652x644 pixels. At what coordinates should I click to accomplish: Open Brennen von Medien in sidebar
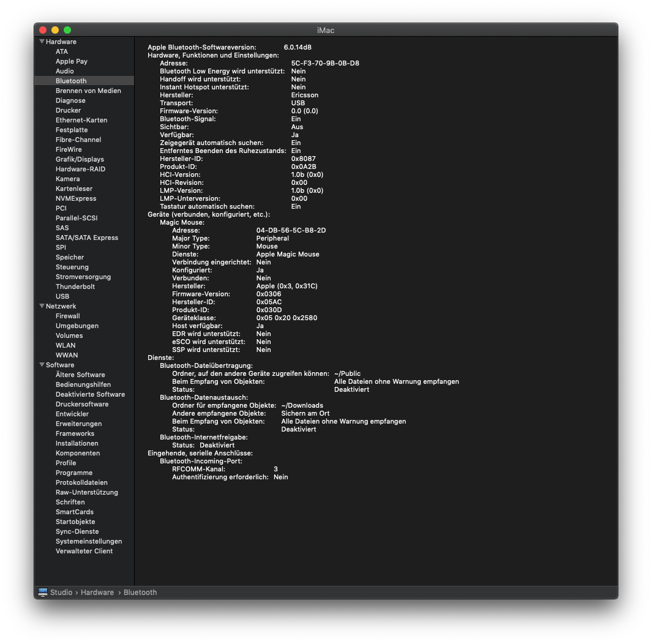[88, 91]
